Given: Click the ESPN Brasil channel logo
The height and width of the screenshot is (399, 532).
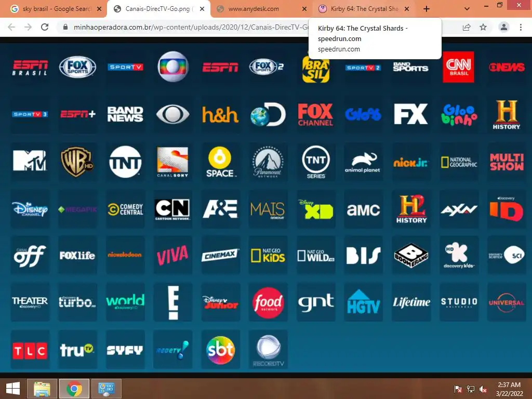Looking at the screenshot, I should [30, 67].
